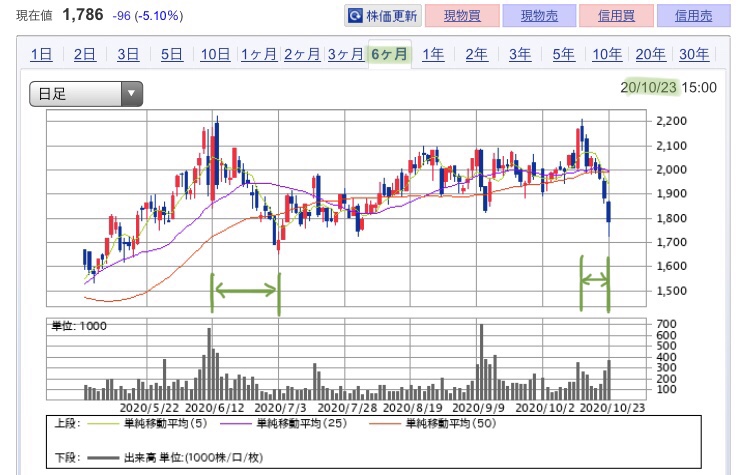Select the 5日 range tab
Image resolution: width=738 pixels, height=475 pixels.
click(172, 55)
